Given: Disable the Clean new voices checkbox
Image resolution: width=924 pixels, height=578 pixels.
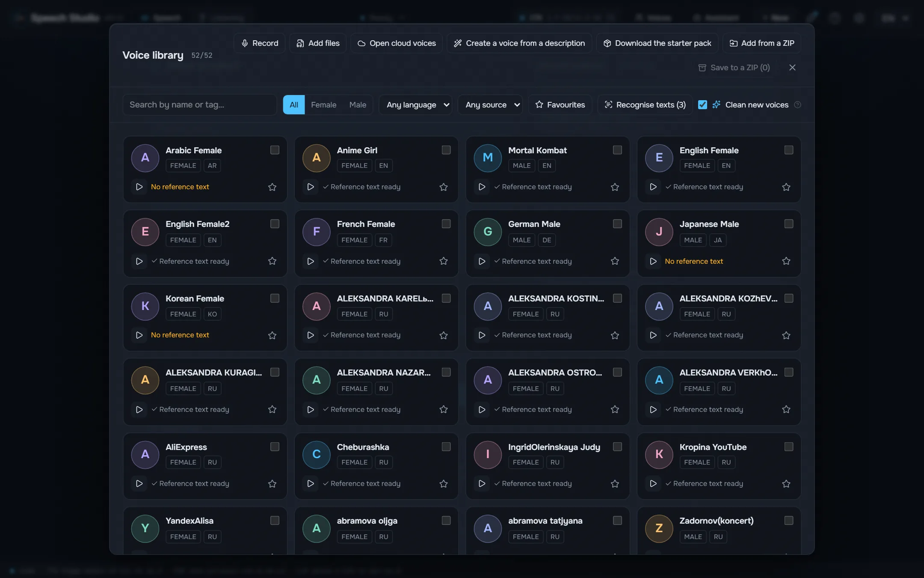Looking at the screenshot, I should [702, 104].
